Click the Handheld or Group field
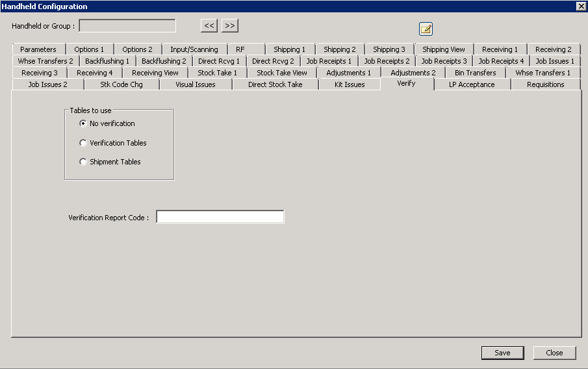The image size is (588, 369). pyautogui.click(x=127, y=26)
